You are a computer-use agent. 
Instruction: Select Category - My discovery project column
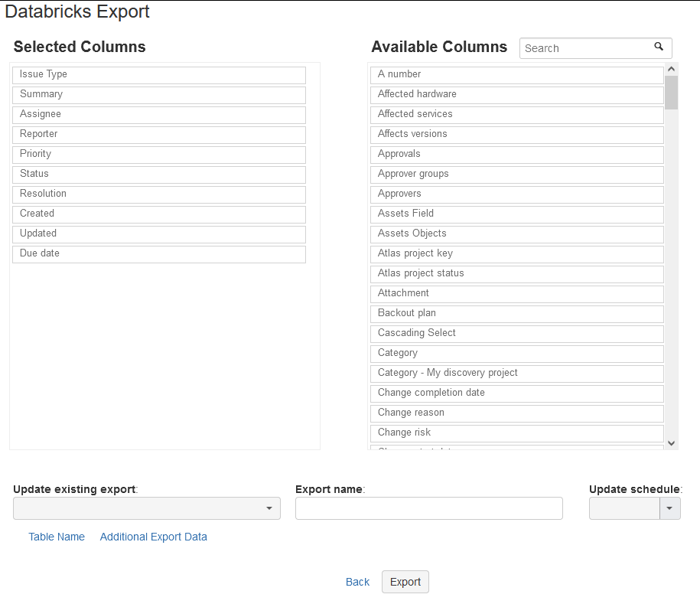(517, 374)
